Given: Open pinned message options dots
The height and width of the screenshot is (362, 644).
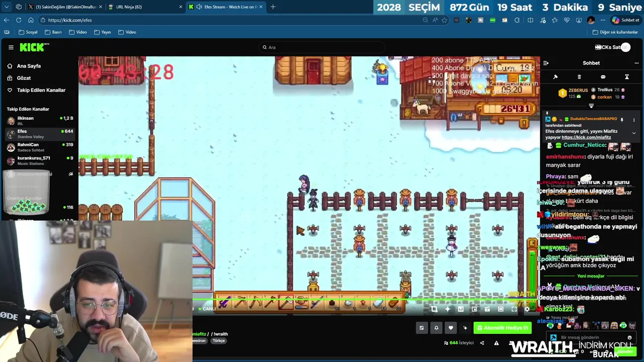Looking at the screenshot, I should coord(634,120).
